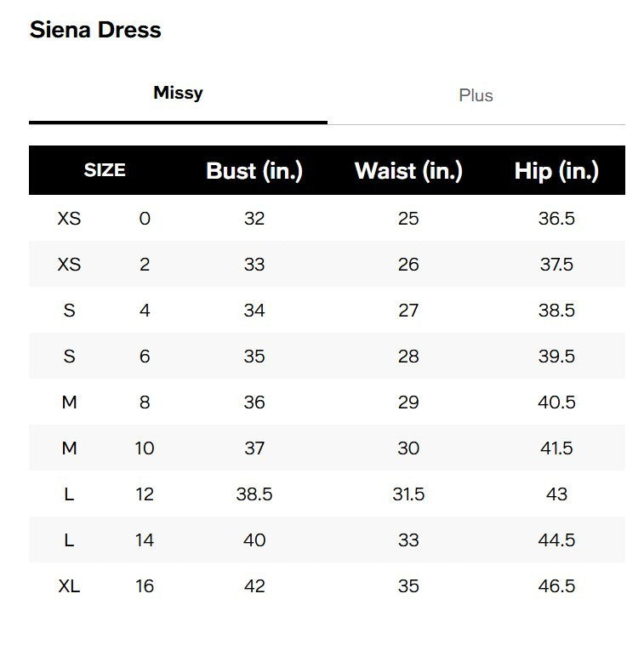644x645 pixels.
Task: Select the Missy size tab
Action: point(178,93)
